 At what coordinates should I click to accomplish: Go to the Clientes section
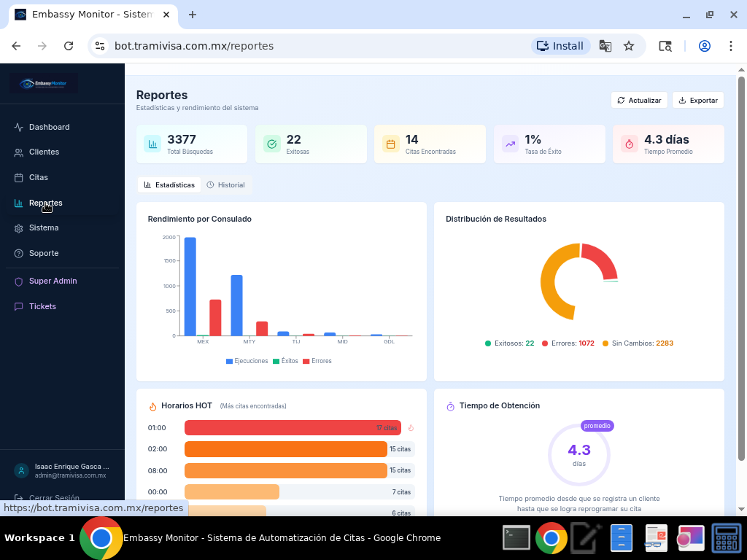(x=44, y=152)
